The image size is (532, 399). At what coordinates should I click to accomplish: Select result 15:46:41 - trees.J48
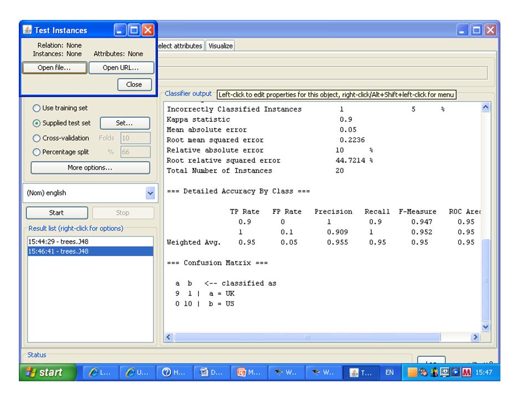click(90, 251)
